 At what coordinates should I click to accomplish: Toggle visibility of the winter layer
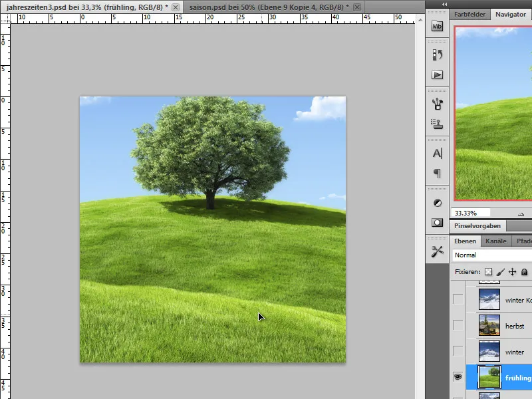(x=458, y=351)
